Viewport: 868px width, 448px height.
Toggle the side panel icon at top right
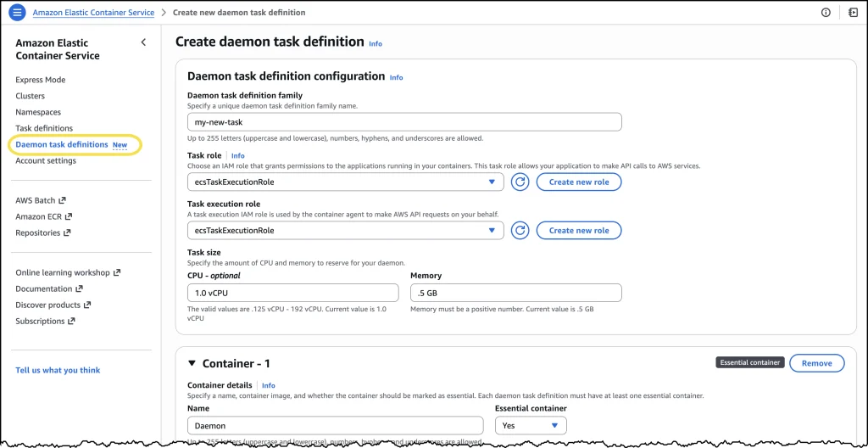(x=852, y=13)
